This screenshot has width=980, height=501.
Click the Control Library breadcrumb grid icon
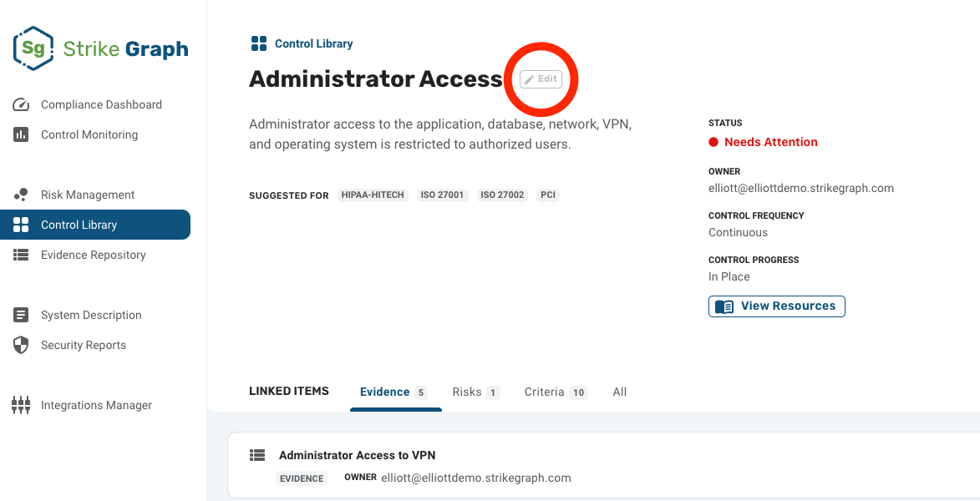tap(259, 43)
